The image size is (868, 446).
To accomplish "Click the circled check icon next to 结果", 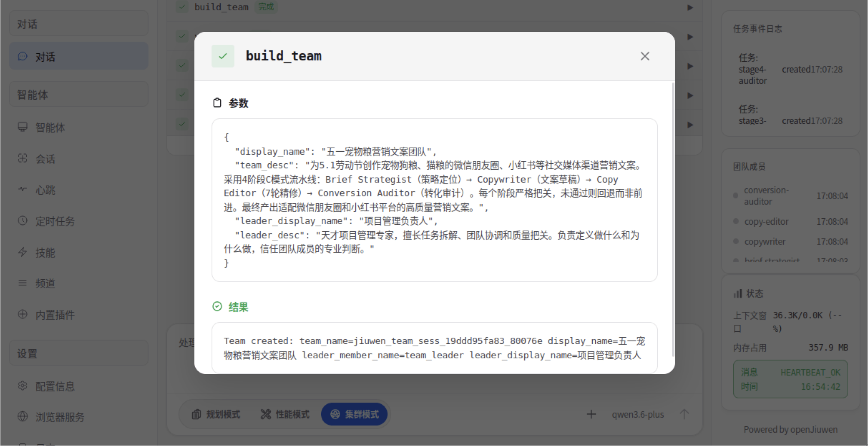I will pyautogui.click(x=217, y=306).
